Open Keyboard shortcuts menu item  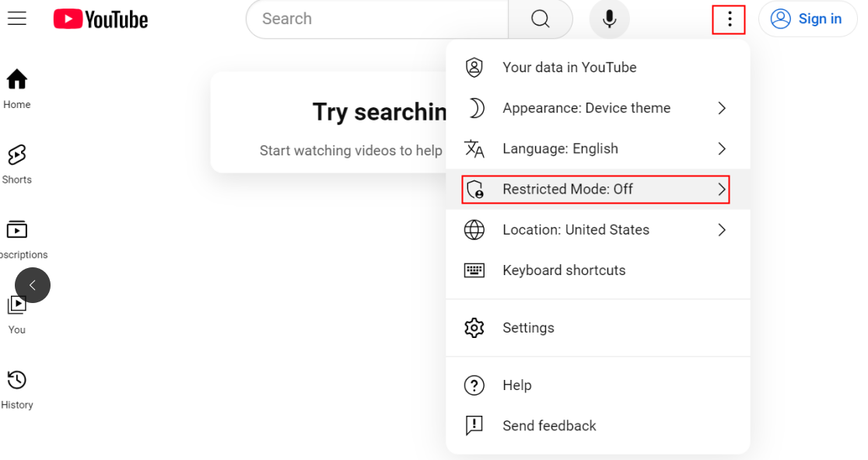[564, 270]
